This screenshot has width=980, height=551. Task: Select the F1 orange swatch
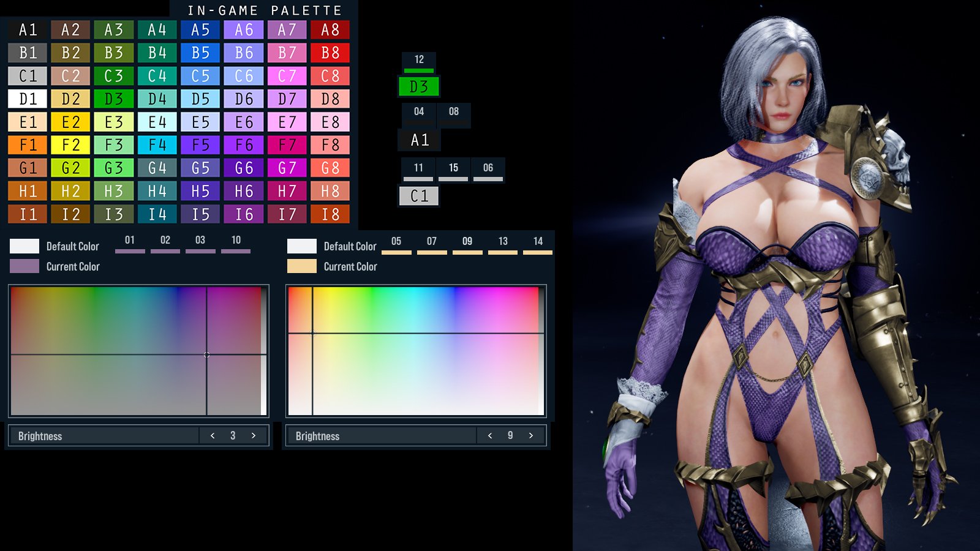[28, 145]
